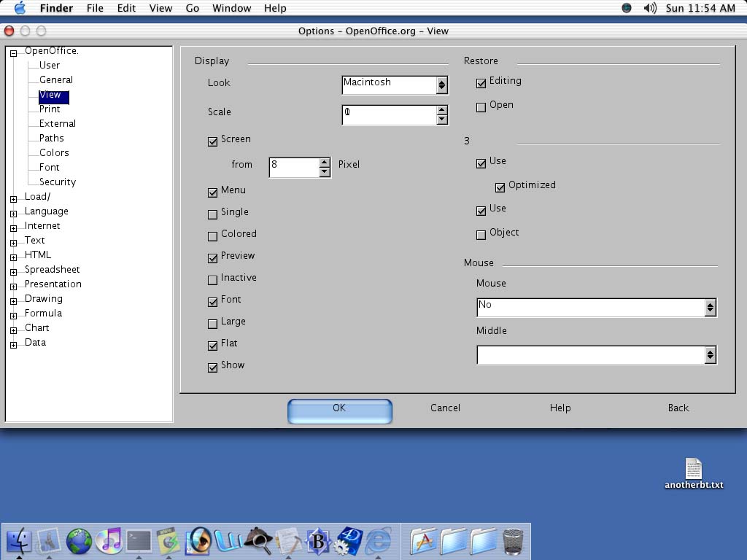
Task: Launch Mail stamp icon in dock
Action: click(x=49, y=541)
